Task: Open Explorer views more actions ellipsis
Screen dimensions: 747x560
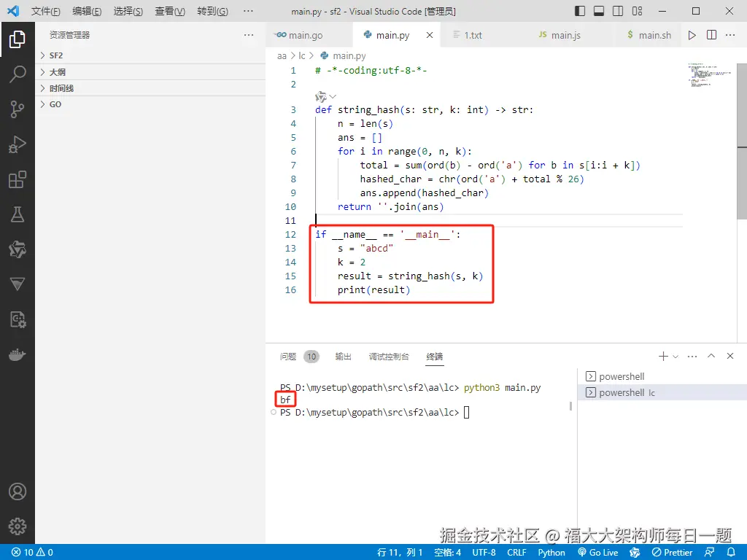Action: click(249, 35)
